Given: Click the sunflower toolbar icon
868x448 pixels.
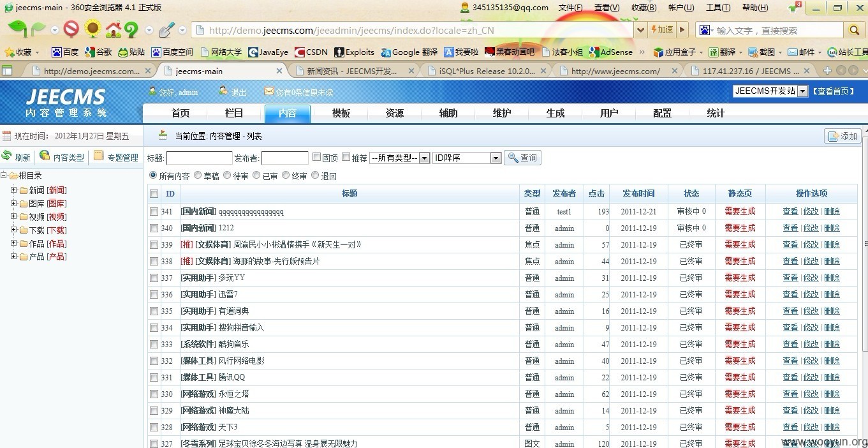Looking at the screenshot, I should tap(93, 29).
